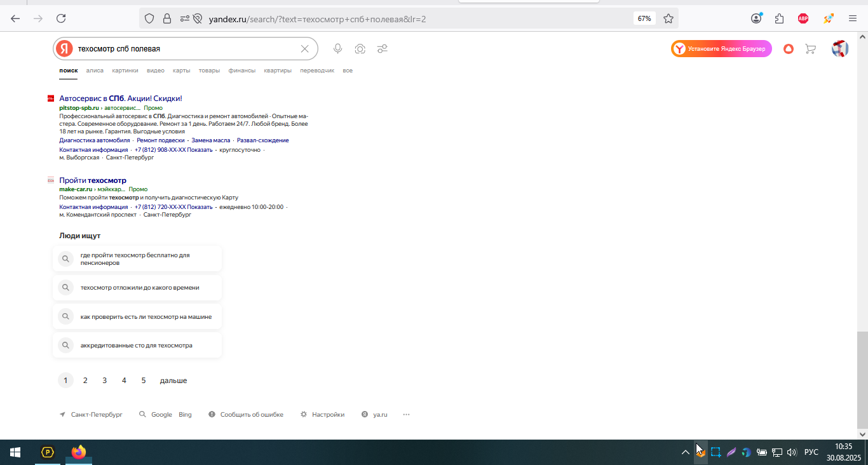Viewport: 868px width, 465px height.
Task: Bookmark this page with star icon
Action: tap(668, 18)
